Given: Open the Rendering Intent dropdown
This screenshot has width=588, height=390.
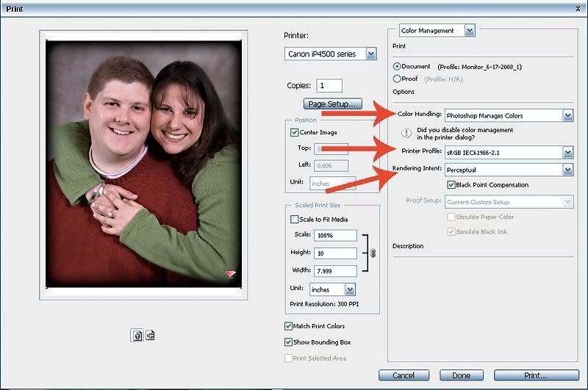Looking at the screenshot, I should pyautogui.click(x=567, y=170).
